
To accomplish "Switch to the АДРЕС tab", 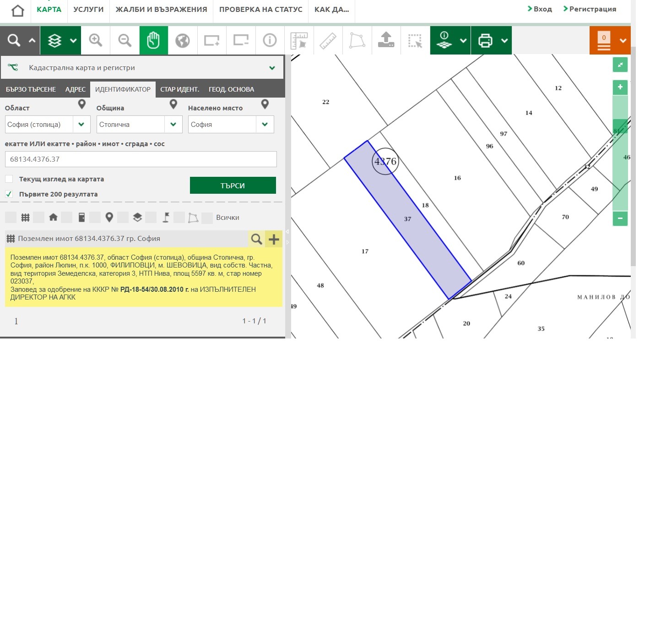I will (x=75, y=89).
